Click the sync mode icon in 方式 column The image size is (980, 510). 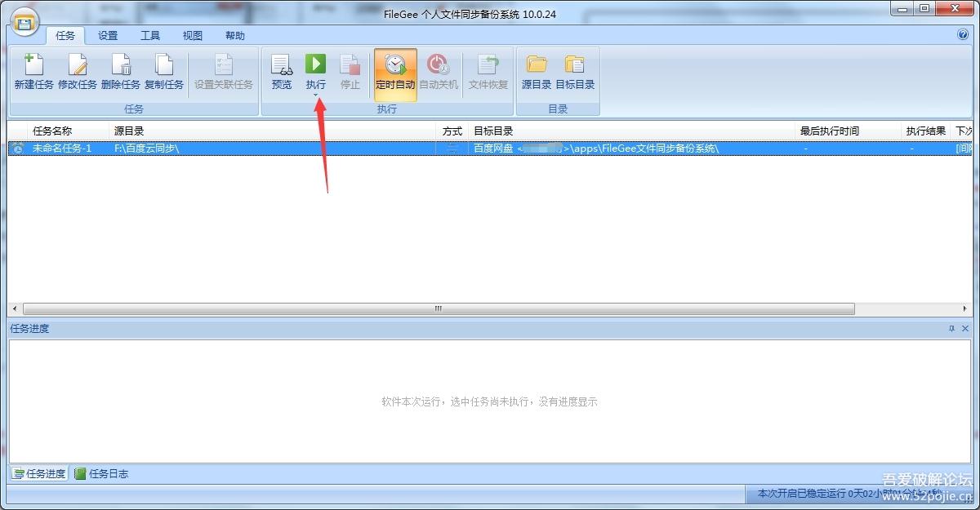click(x=452, y=149)
